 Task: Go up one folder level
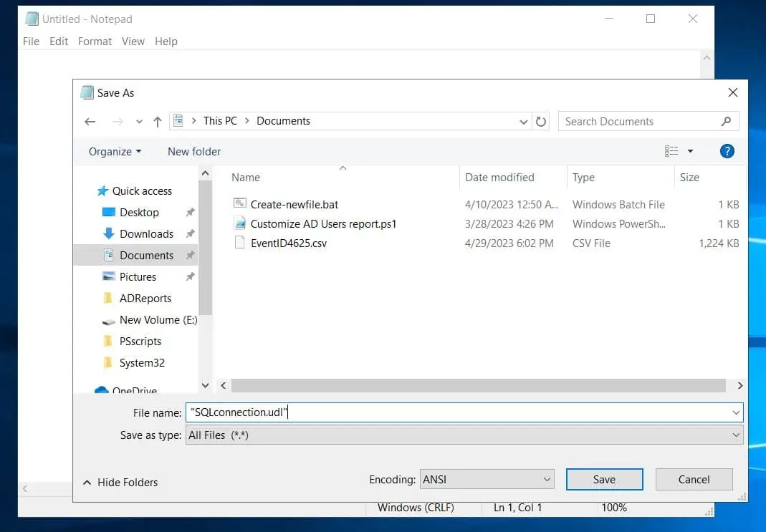pos(158,122)
